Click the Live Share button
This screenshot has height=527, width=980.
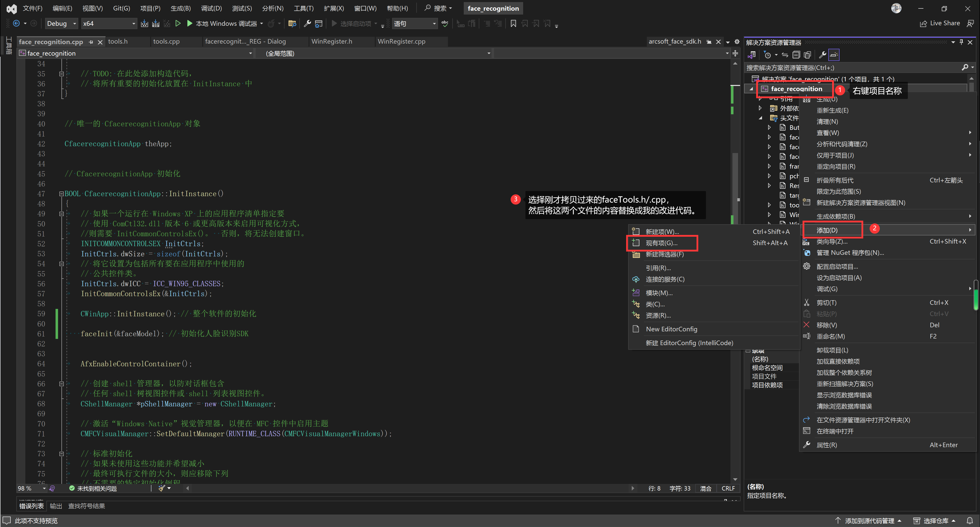pos(940,23)
